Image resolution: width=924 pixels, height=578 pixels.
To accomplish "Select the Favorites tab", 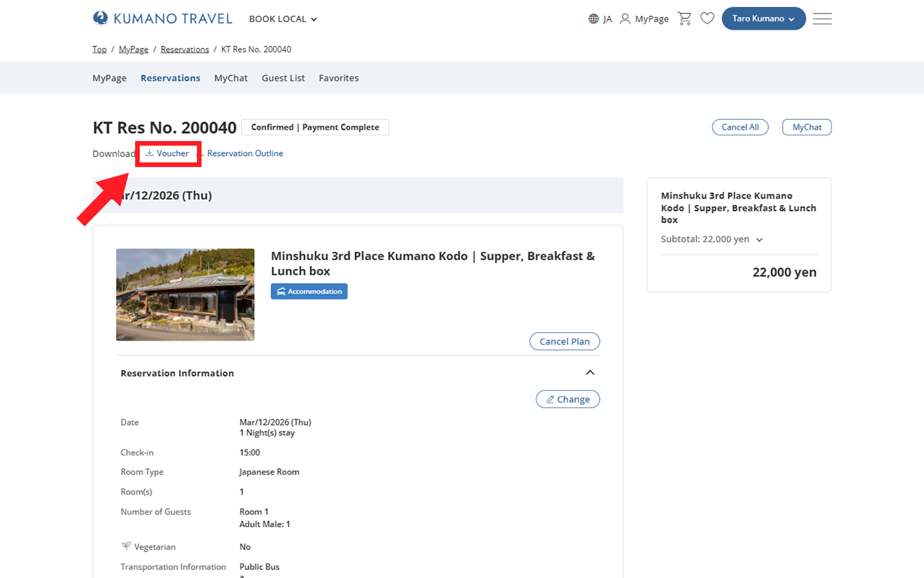I will tap(338, 78).
